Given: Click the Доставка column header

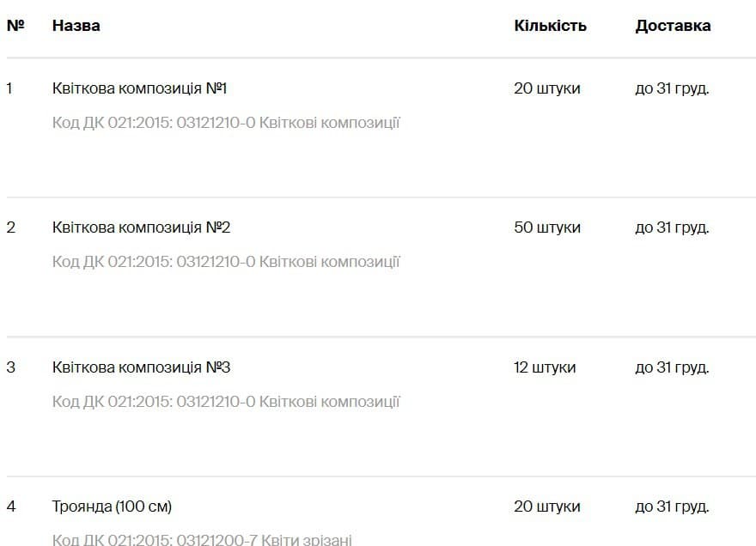Looking at the screenshot, I should [673, 26].
